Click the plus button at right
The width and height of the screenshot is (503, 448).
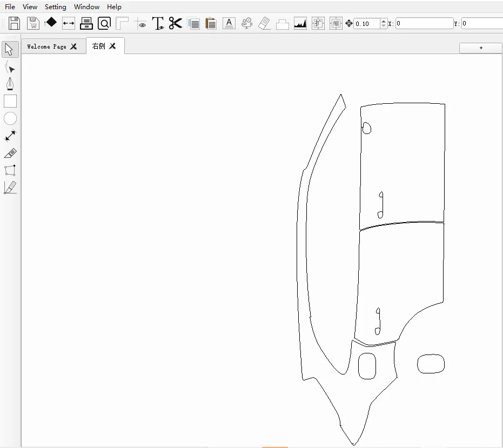click(x=481, y=48)
